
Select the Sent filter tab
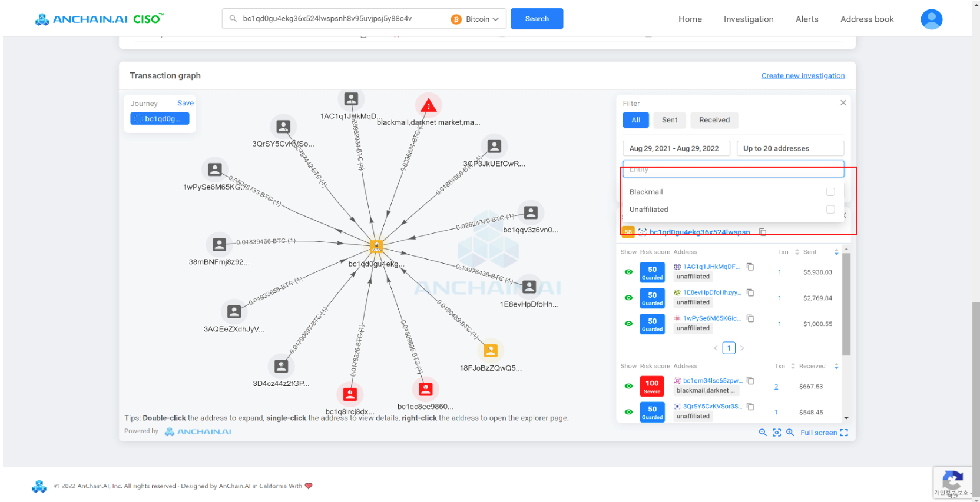670,120
